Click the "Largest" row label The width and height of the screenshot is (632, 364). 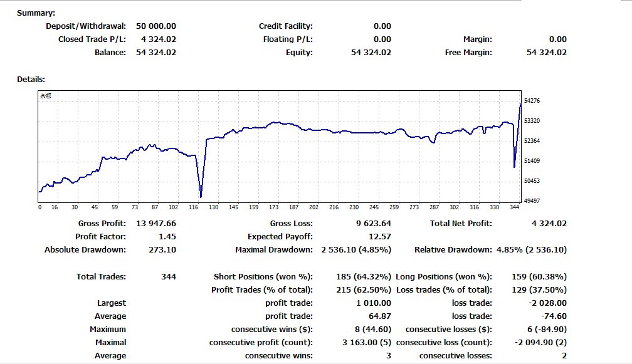pos(111,303)
